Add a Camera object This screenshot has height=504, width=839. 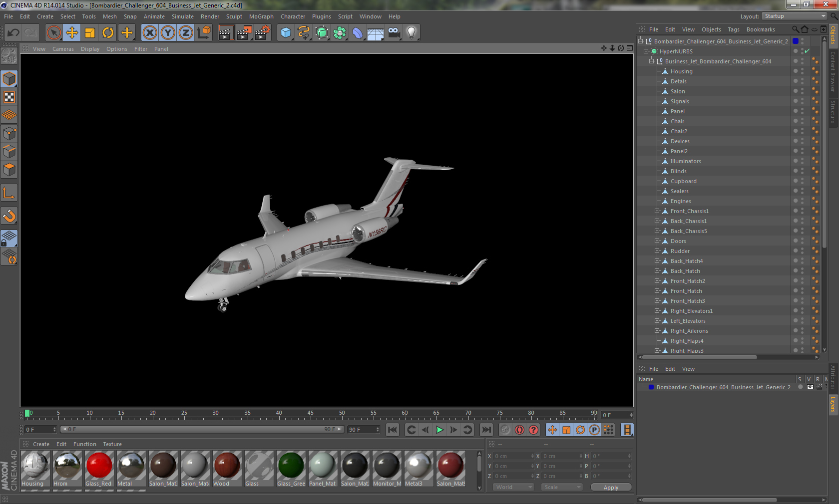394,33
